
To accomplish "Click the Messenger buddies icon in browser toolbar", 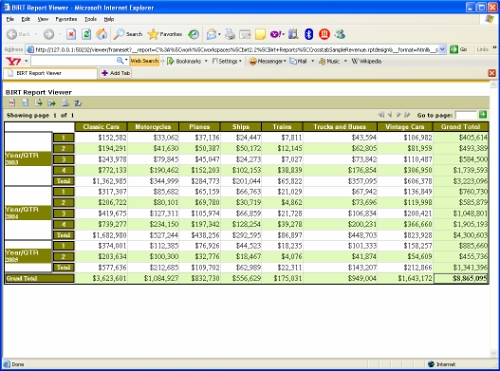I will 340,34.
